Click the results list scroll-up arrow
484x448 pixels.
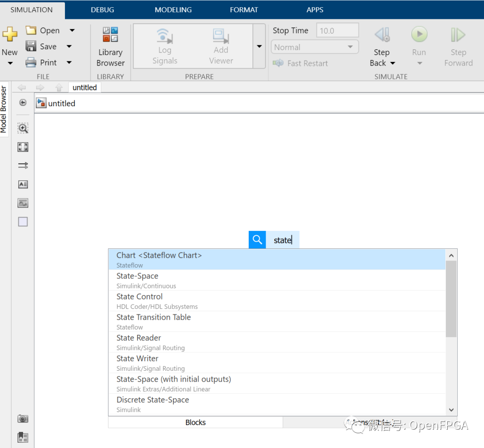click(451, 256)
